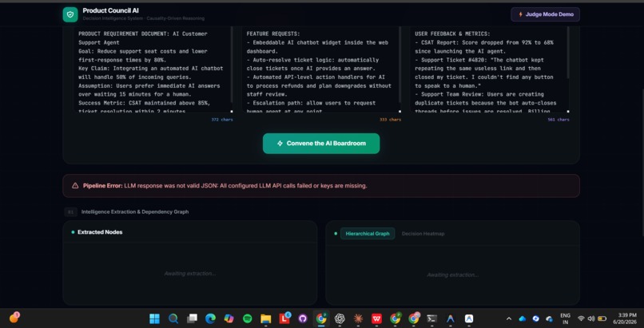Open the Chrome icon right of WPS Office
Screen dimensions: 644x328
click(395, 318)
